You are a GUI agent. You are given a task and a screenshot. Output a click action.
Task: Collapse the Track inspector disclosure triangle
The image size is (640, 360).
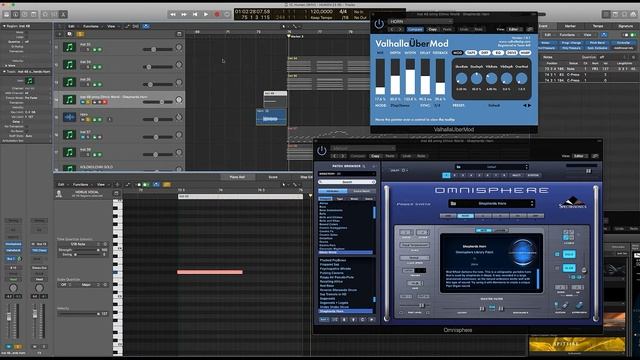pos(4,71)
